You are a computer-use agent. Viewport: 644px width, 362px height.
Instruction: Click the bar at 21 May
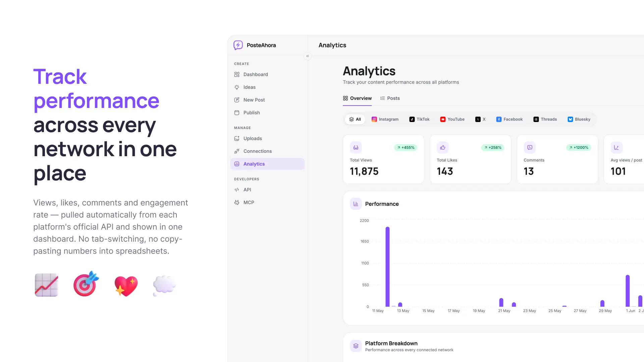(501, 302)
